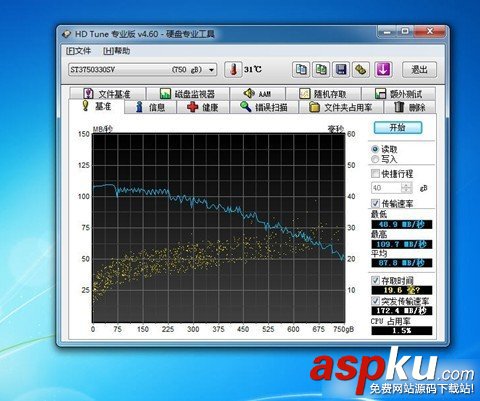480x401 pixels.
Task: Switch to the 信息 tab
Action: pyautogui.click(x=150, y=107)
